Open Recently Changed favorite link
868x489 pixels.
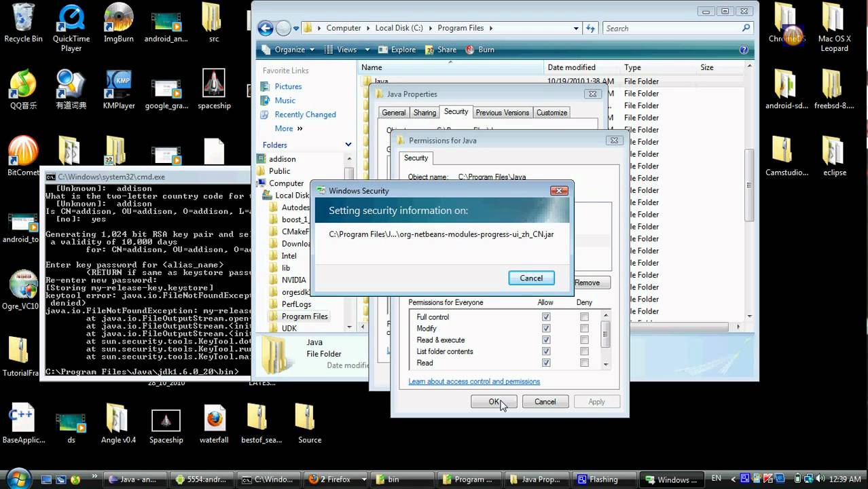pos(305,115)
